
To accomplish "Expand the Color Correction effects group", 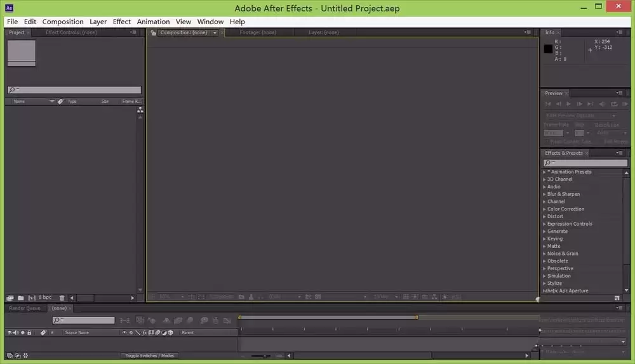I will [544, 209].
